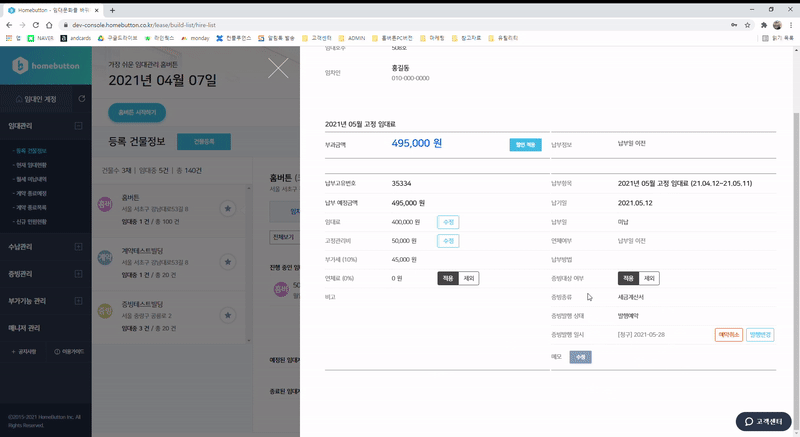Set 연체료 toggle to 적용
Viewport: 800px width, 437px height.
448,278
